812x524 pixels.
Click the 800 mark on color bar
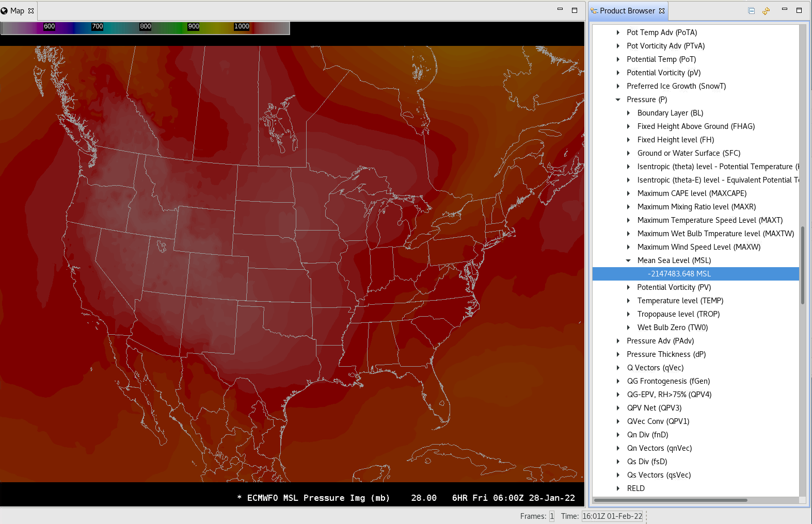(x=146, y=26)
